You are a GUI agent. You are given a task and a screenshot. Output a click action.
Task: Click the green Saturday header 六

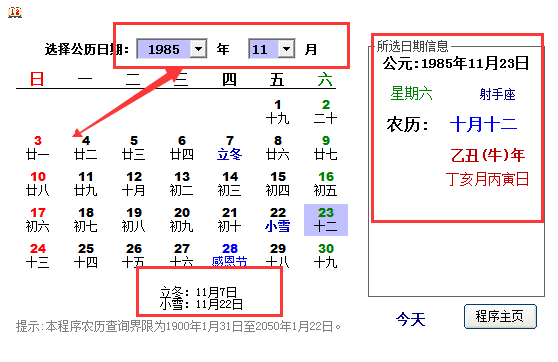325,79
